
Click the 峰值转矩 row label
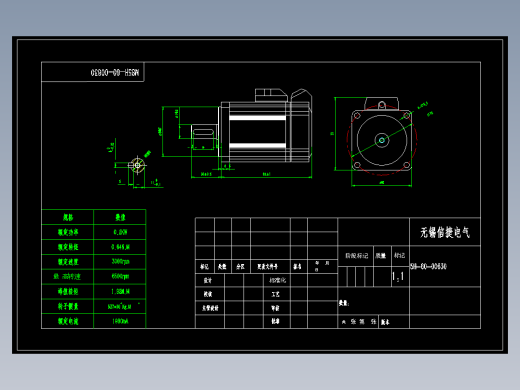coord(68,292)
